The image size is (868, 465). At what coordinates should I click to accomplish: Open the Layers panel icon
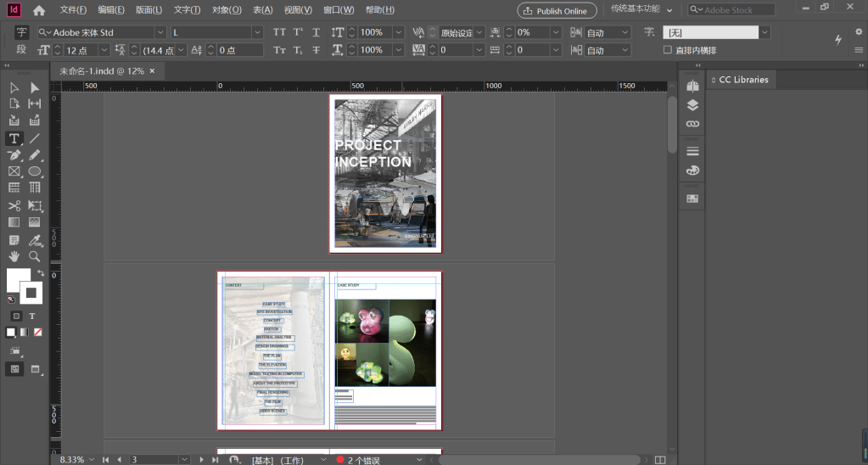tap(692, 105)
